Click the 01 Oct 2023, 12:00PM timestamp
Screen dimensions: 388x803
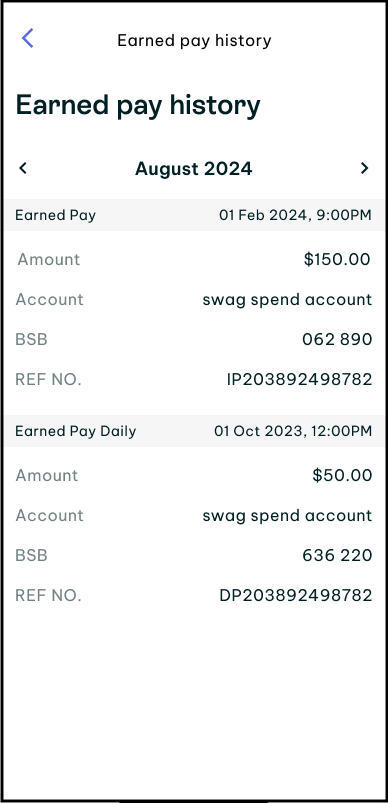tap(293, 431)
